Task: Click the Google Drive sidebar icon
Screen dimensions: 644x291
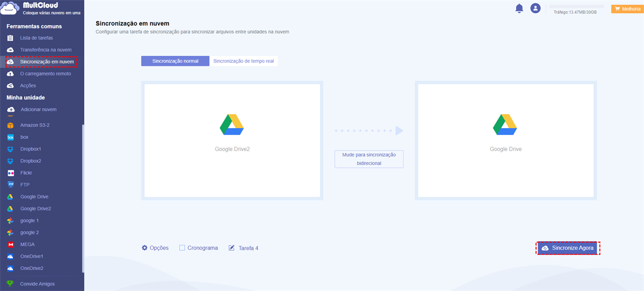Action: [x=10, y=197]
